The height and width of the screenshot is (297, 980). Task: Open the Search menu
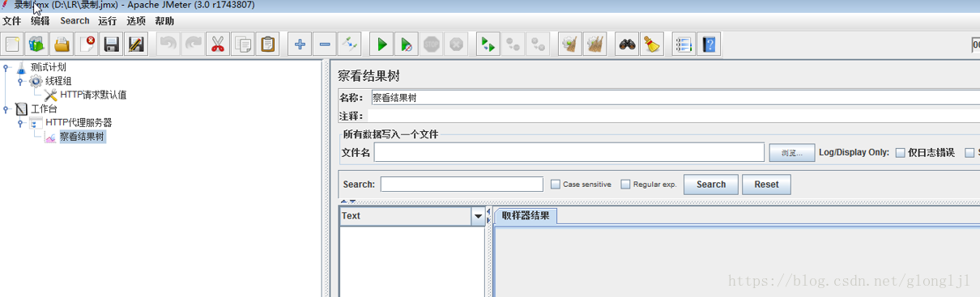[75, 21]
